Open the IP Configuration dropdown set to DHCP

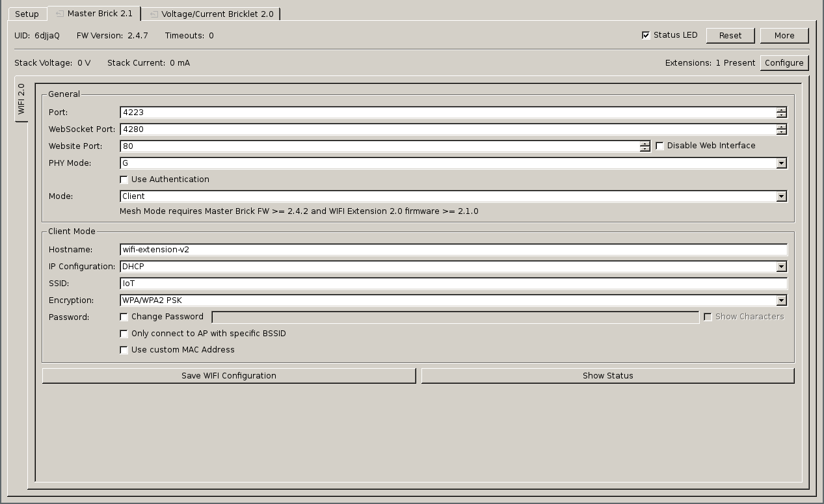[453, 267]
